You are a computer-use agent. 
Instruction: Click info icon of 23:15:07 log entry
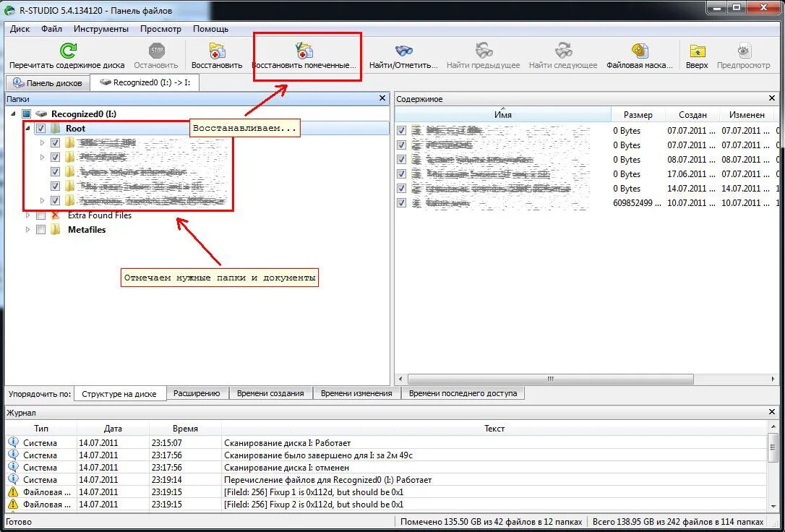pos(13,443)
